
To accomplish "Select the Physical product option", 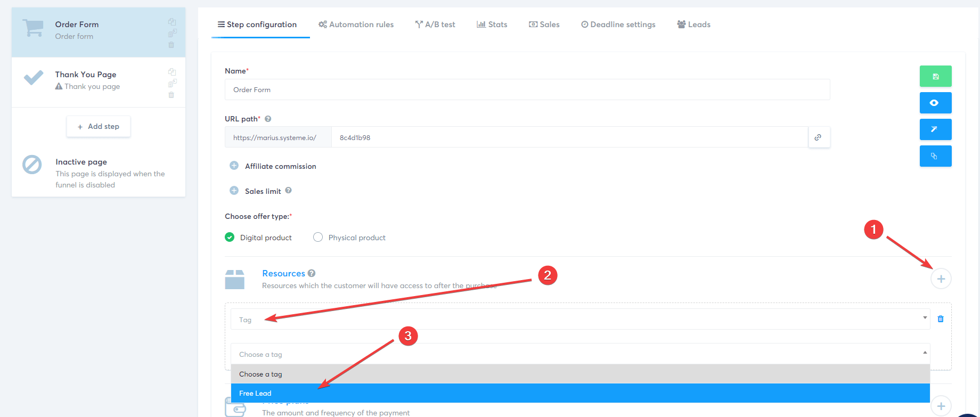I will (x=318, y=237).
